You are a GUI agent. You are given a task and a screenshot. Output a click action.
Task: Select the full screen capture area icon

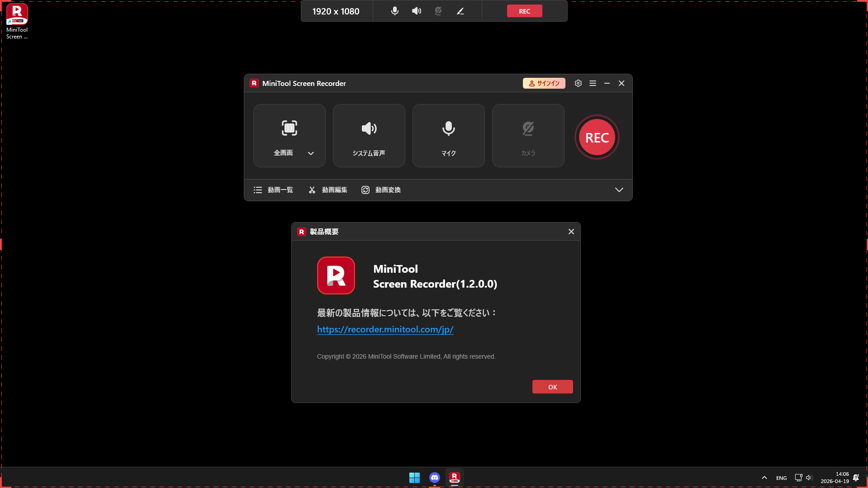coord(289,128)
